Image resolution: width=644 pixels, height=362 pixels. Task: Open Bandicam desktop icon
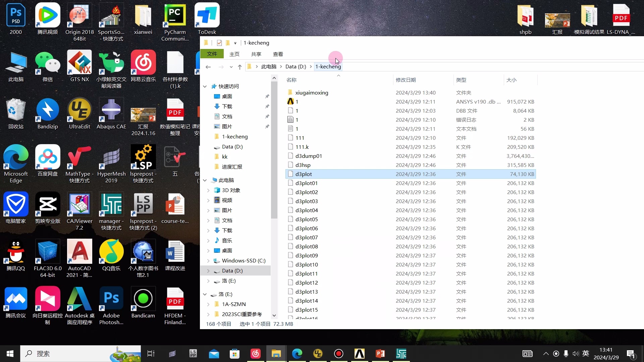[143, 298]
